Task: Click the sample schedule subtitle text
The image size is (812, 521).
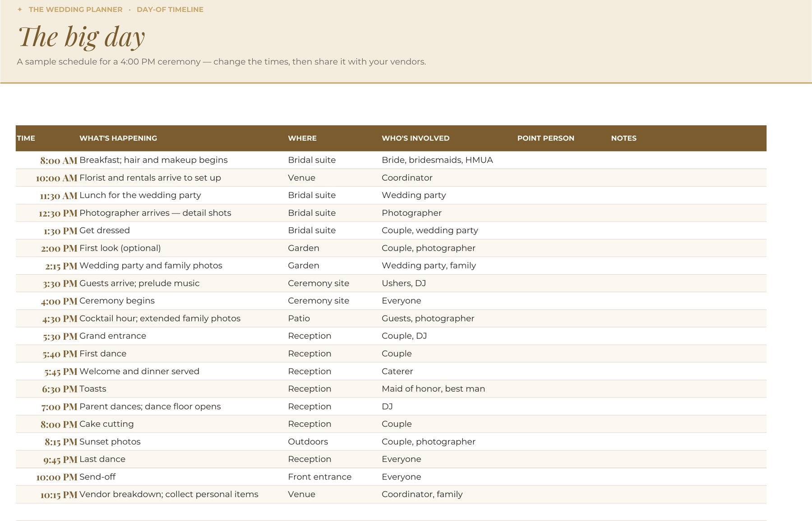Action: pos(221,62)
